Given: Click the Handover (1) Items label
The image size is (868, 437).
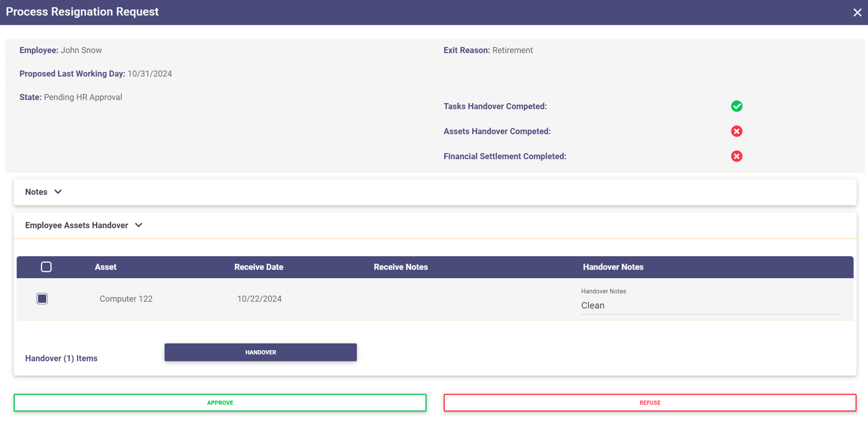Looking at the screenshot, I should pos(61,358).
